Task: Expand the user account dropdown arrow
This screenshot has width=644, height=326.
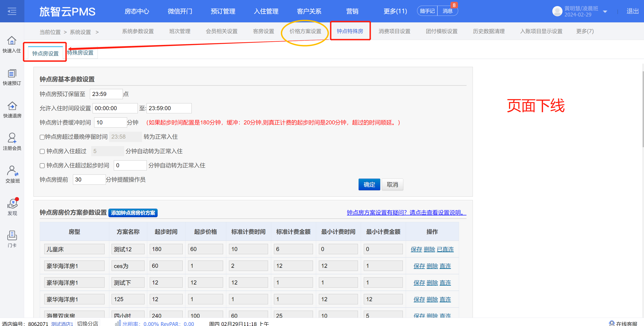Action: click(x=605, y=12)
